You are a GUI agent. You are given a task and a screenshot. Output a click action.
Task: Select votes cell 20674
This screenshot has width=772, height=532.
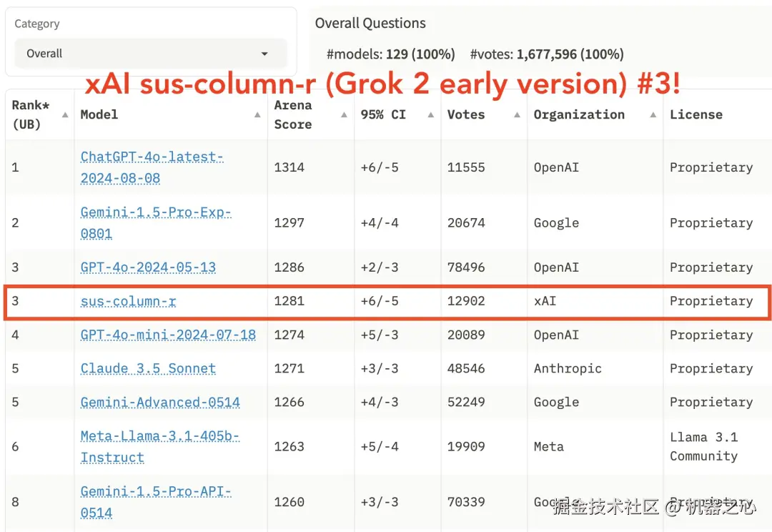point(466,222)
